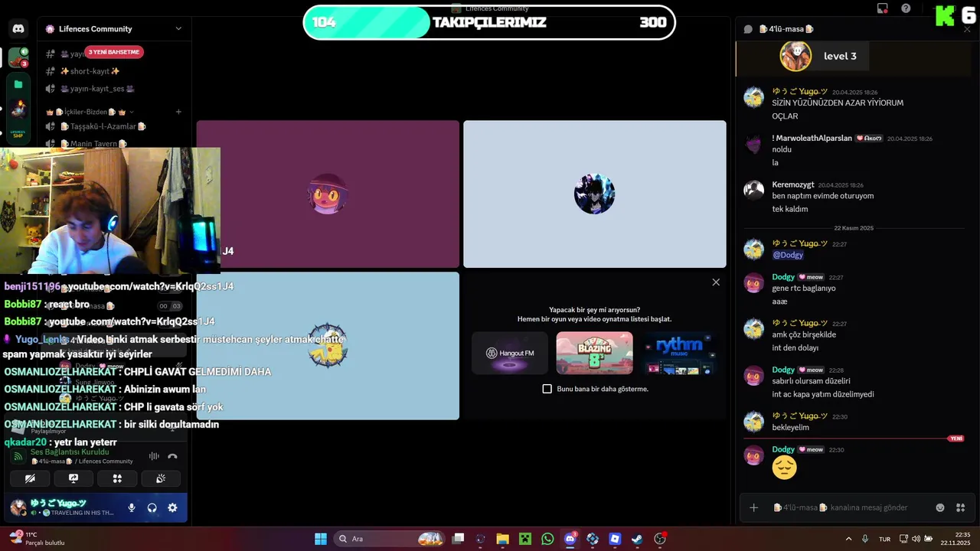Open the emoji picker in chat
This screenshot has width=980, height=551.
pyautogui.click(x=940, y=507)
